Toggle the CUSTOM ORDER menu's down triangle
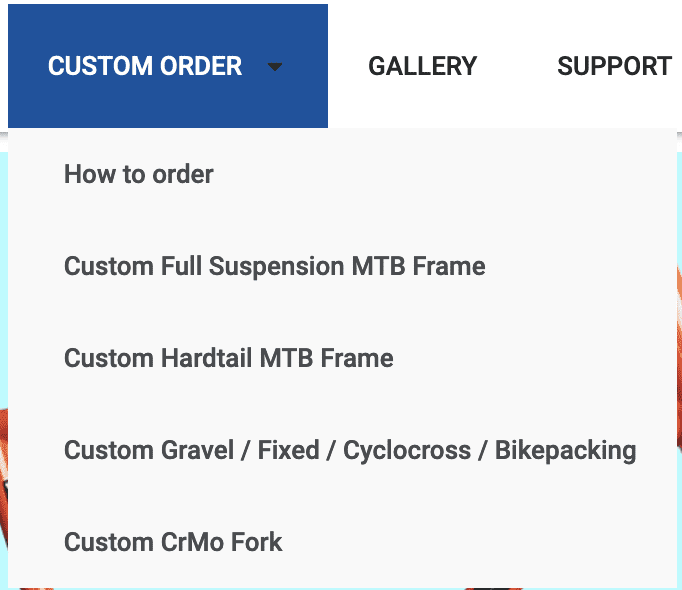Screen dimensions: 682x590 pos(275,67)
